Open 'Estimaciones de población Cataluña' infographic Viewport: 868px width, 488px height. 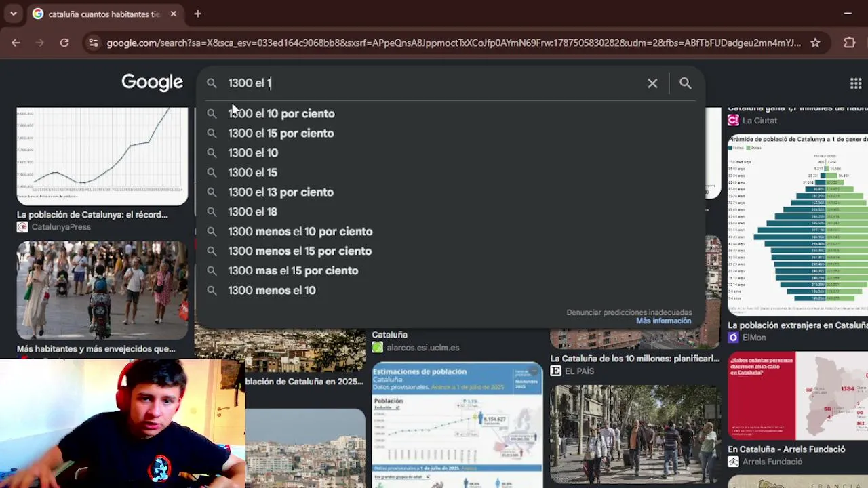(457, 425)
